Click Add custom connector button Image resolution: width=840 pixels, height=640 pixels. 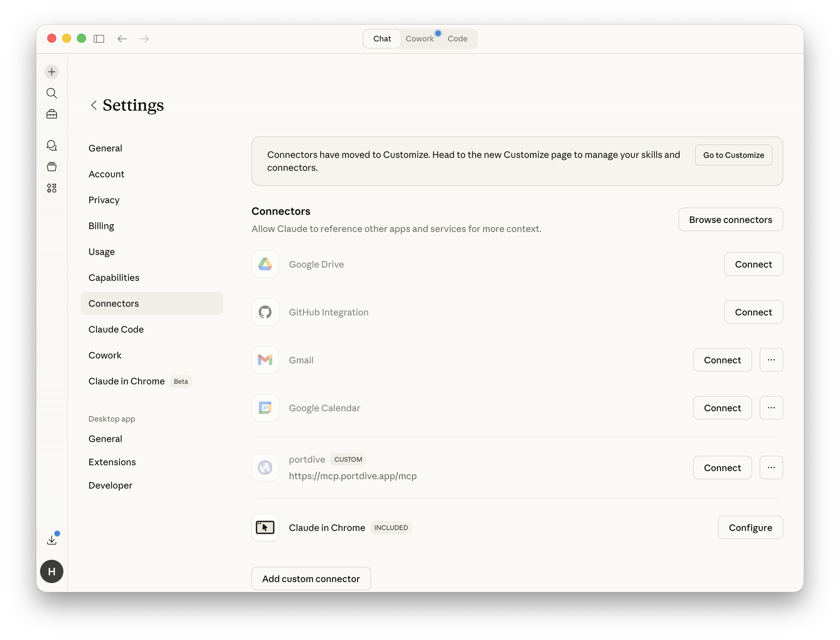pos(311,578)
